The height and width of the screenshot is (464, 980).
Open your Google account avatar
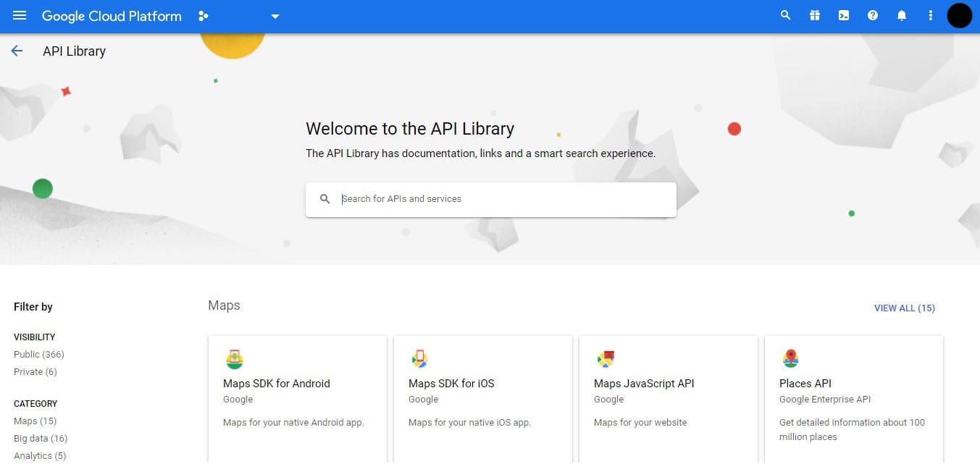[x=959, y=15]
